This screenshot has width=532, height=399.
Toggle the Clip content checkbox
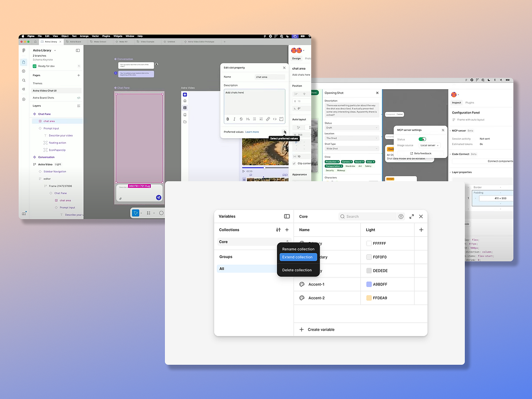tap(293, 163)
